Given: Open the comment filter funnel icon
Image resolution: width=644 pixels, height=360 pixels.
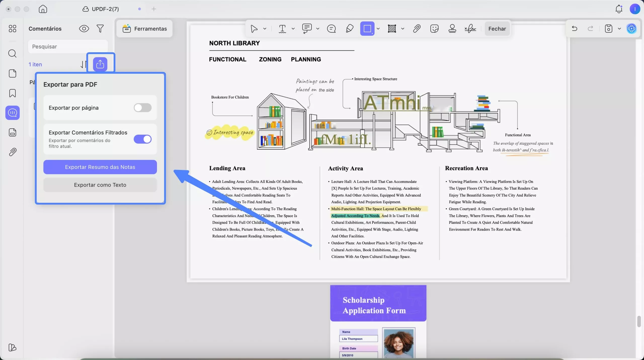Looking at the screenshot, I should point(100,29).
